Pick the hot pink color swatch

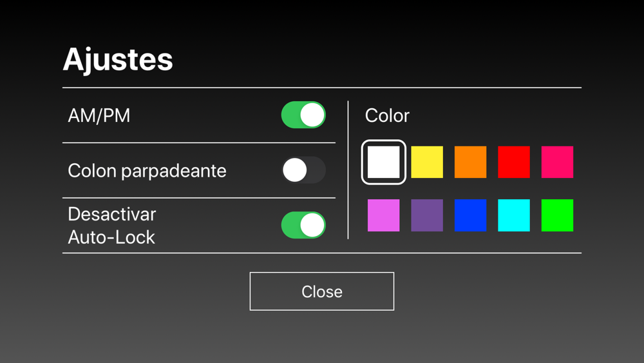point(557,162)
